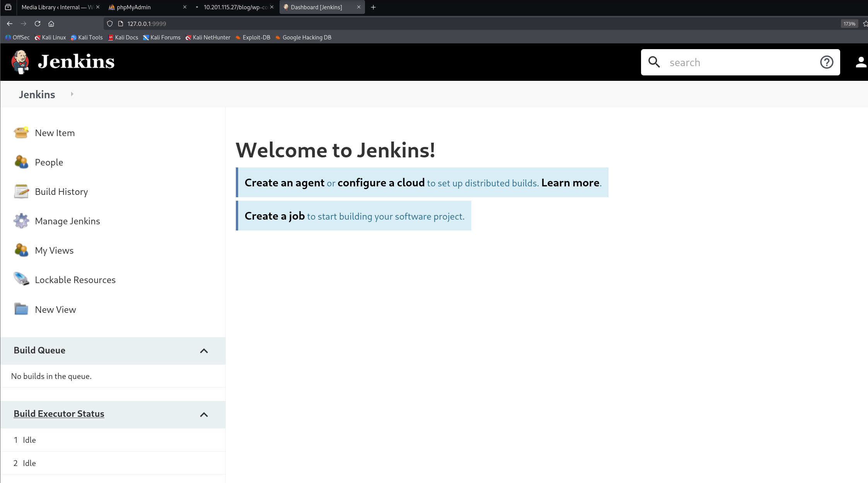Image resolution: width=868 pixels, height=483 pixels.
Task: Close the phpMyAdmin tab
Action: pos(185,7)
